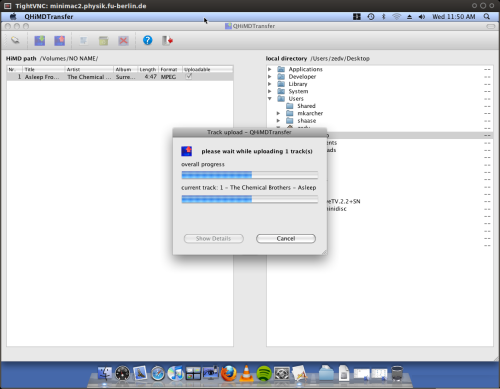Click the eject menu bar icon
Image resolution: width=500 pixels, height=389 pixels.
click(x=409, y=16)
